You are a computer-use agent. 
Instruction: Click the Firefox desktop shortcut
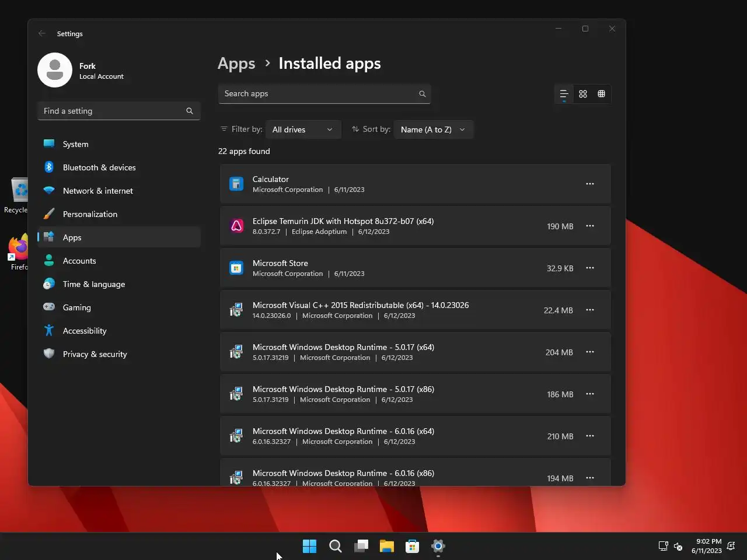pyautogui.click(x=19, y=253)
